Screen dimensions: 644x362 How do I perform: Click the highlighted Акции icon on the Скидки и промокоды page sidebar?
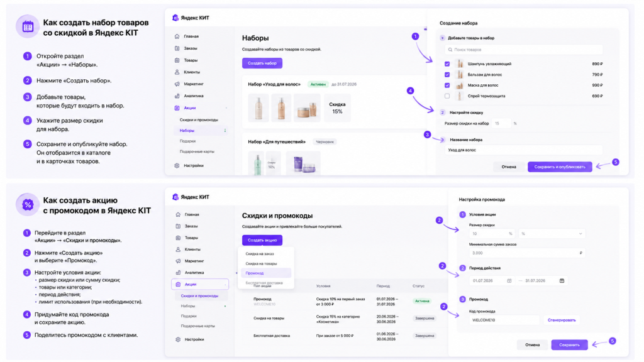tap(178, 285)
